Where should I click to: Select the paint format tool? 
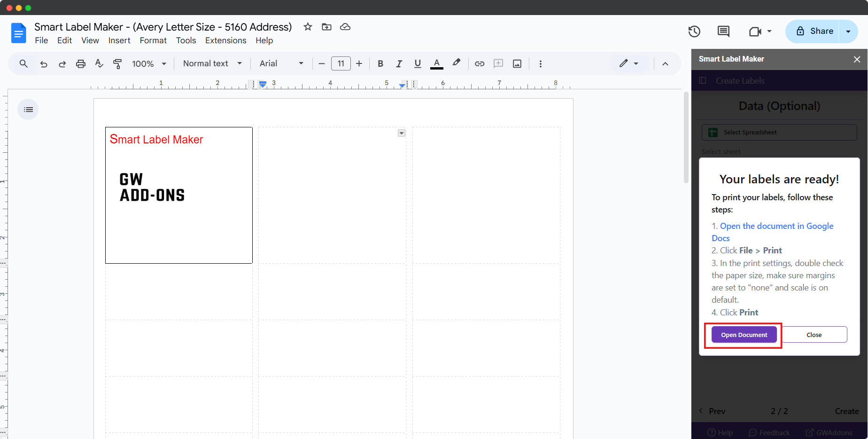coord(117,64)
